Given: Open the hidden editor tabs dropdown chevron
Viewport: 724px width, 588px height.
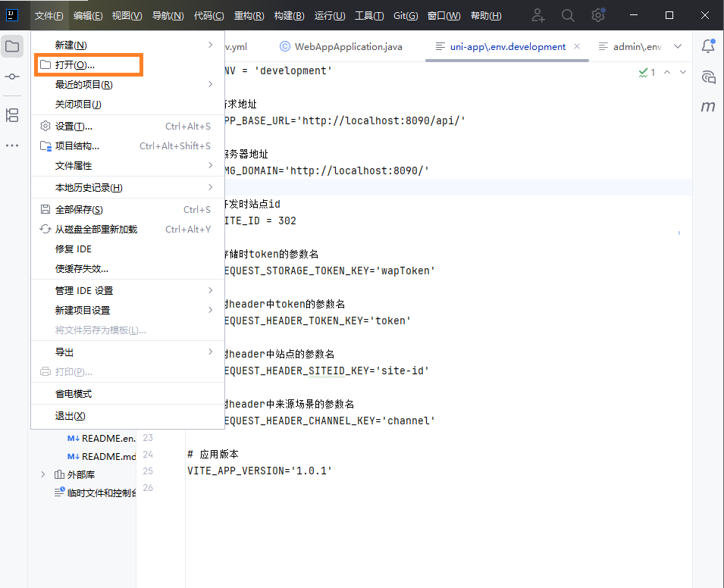Looking at the screenshot, I should point(678,46).
